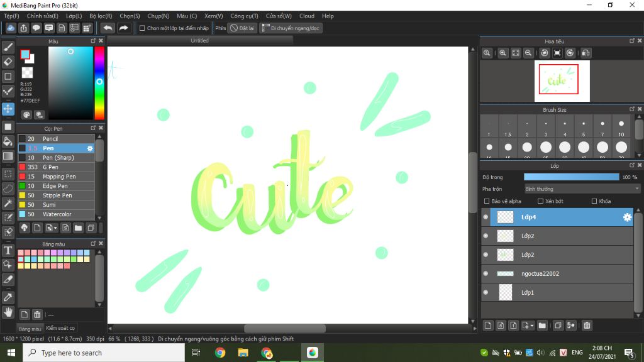
Task: Select the Eraser tool
Action: [x=8, y=62]
